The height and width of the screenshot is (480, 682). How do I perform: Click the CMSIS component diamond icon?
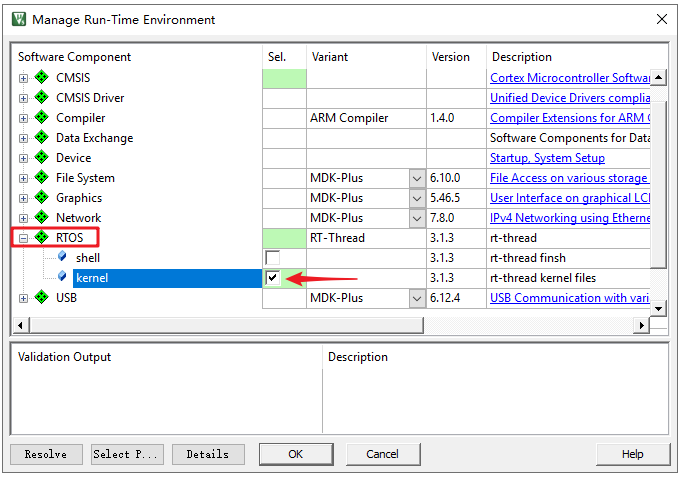point(42,77)
